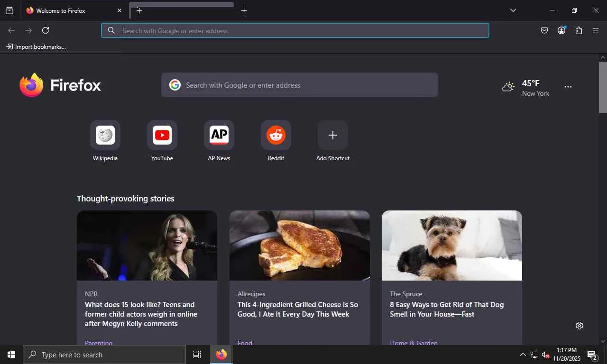Open the New York weather widget
Screen dimensions: 607x364
(526, 88)
